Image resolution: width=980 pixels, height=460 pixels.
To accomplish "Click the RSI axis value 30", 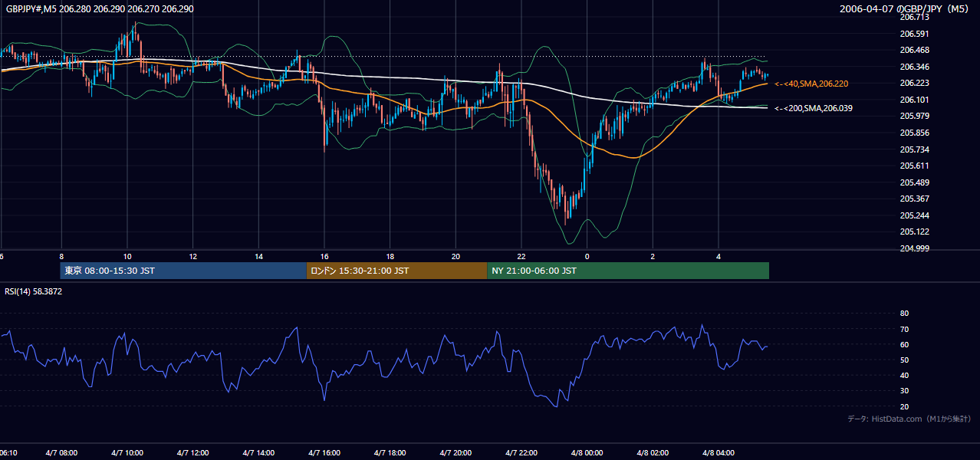I will coord(904,391).
